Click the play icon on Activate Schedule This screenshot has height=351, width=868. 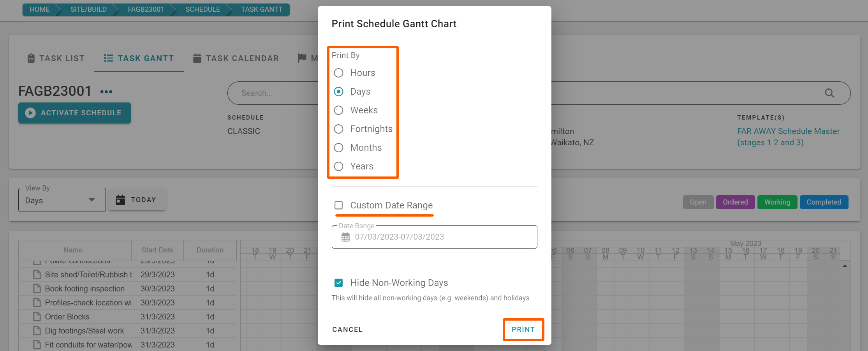pyautogui.click(x=30, y=113)
